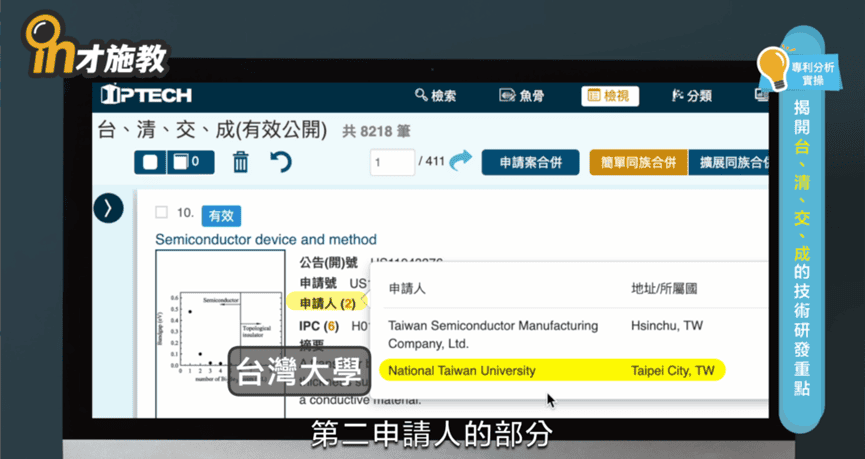Click the page number input field
Screen dimensions: 865x459
[391, 162]
